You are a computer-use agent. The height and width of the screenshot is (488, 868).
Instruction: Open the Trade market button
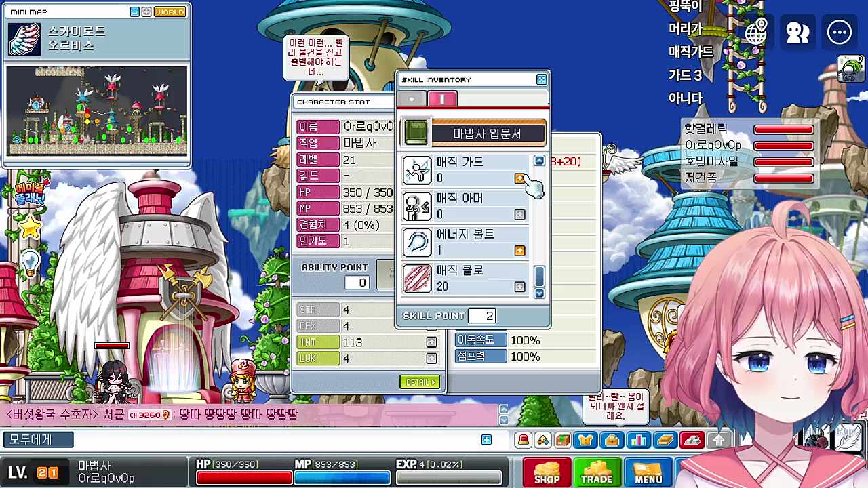597,472
